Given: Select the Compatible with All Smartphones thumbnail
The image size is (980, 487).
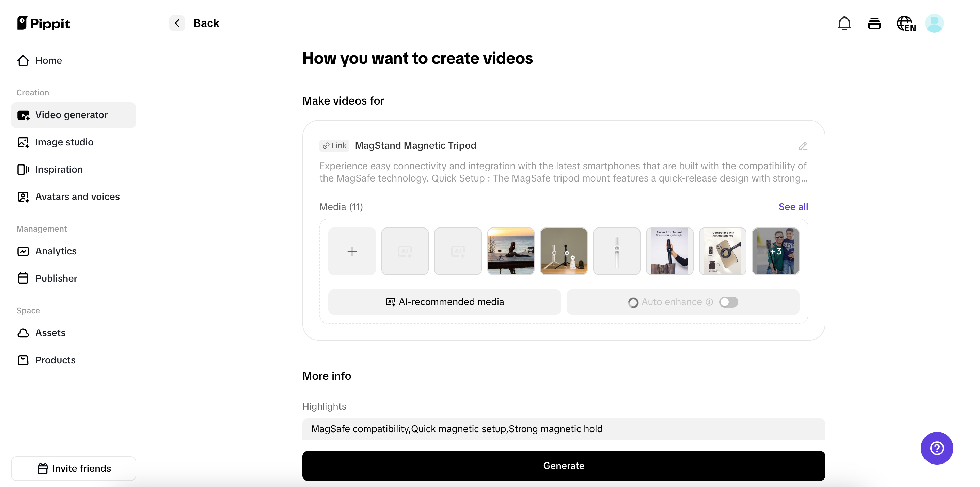Looking at the screenshot, I should 723,251.
